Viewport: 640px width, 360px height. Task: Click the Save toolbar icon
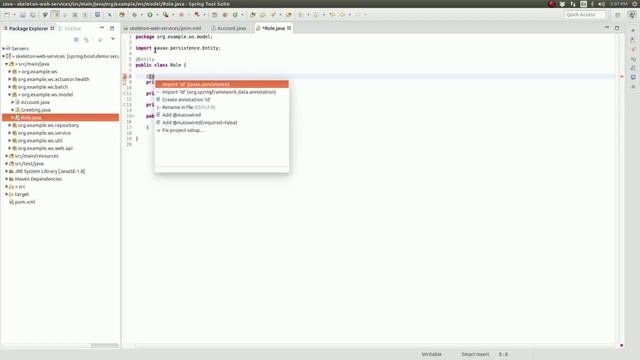tap(23, 15)
